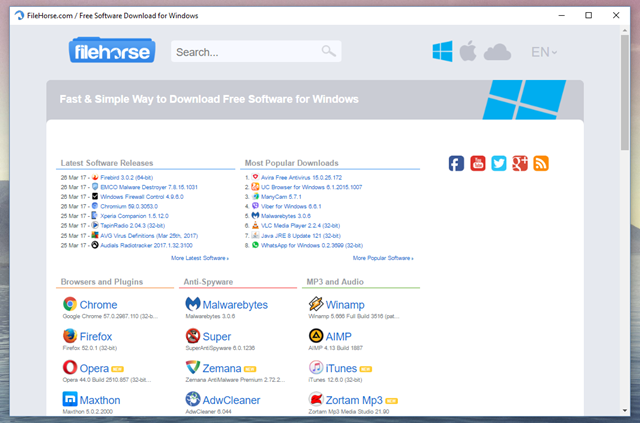Click the Chrome browser icon
Image resolution: width=640 pixels, height=423 pixels.
coord(70,304)
